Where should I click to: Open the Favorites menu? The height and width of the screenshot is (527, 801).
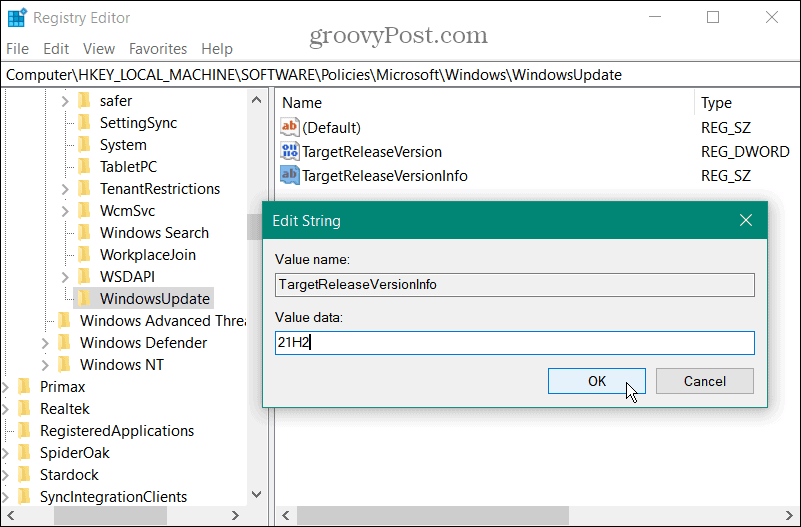point(157,48)
